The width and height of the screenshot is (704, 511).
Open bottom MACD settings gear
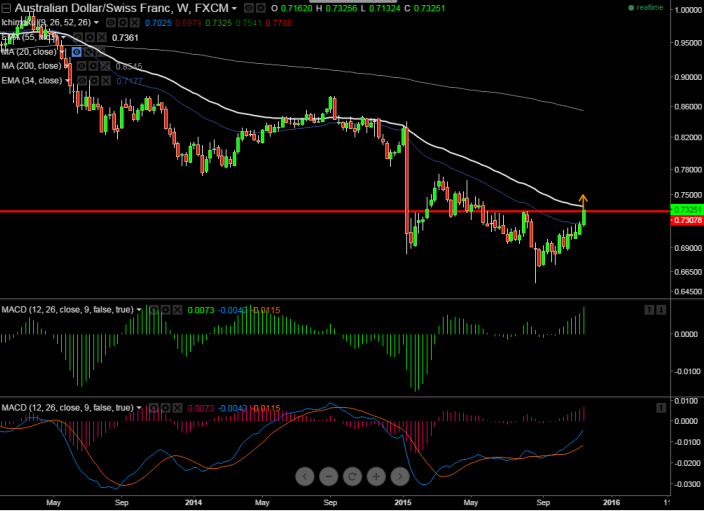pos(165,408)
